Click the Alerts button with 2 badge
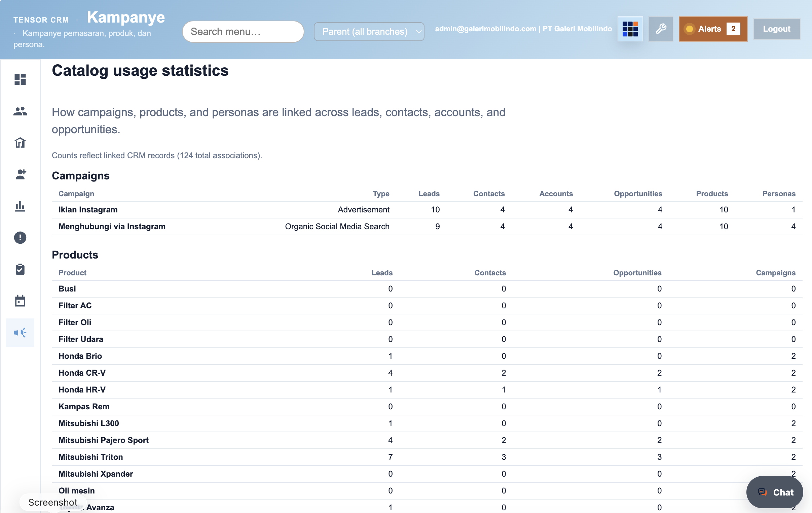 click(x=713, y=29)
